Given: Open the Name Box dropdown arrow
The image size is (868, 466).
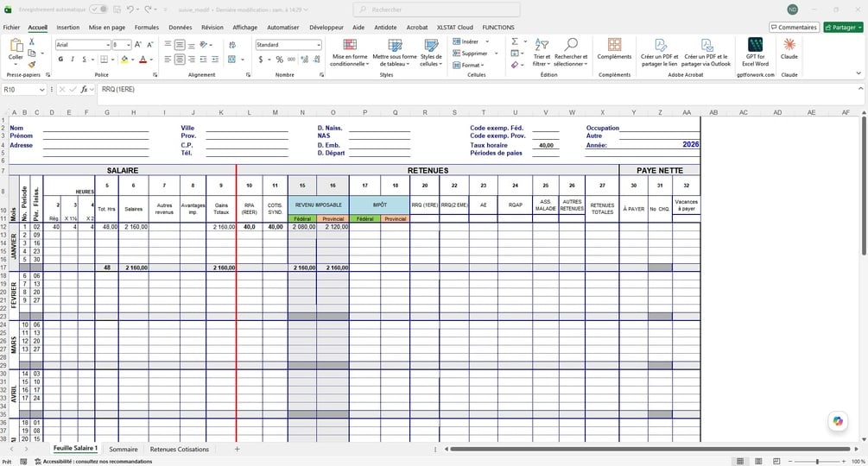Looking at the screenshot, I should (41, 90).
